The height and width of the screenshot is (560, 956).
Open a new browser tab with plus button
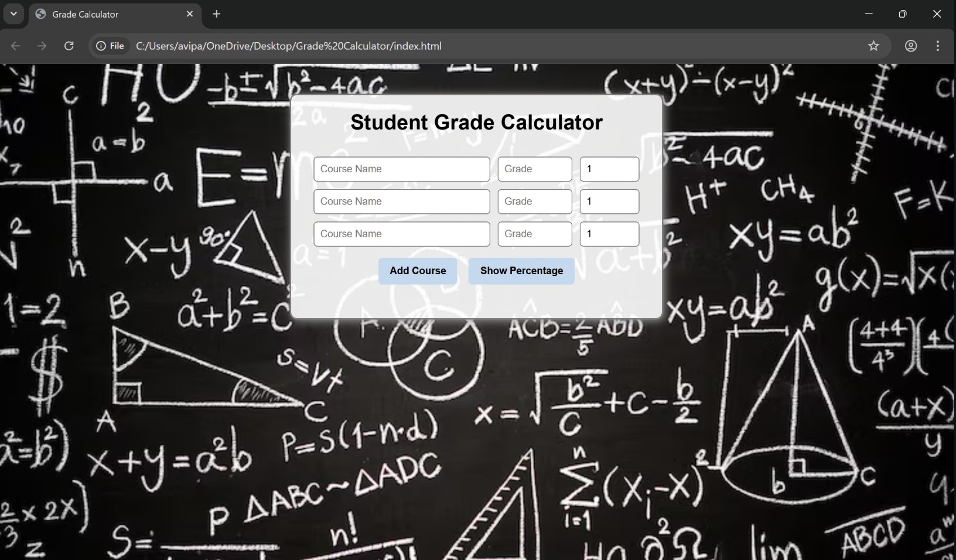click(x=217, y=14)
